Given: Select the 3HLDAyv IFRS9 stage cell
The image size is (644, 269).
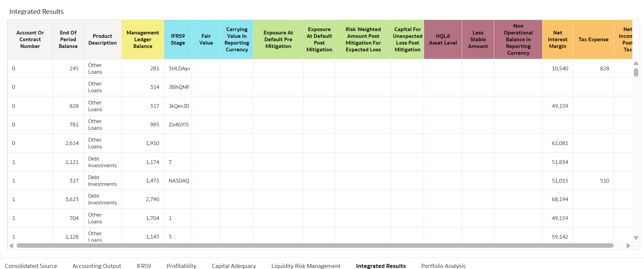Looking at the screenshot, I should point(178,69).
